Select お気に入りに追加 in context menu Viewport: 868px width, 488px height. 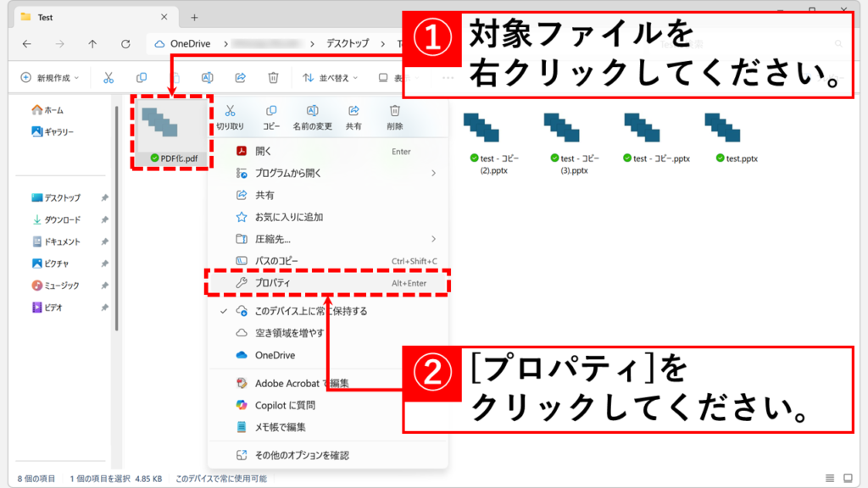(x=328, y=217)
